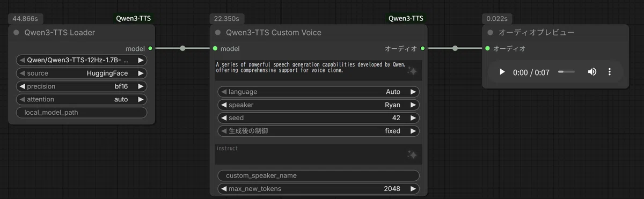The image size is (644, 199).
Task: Open the source HuggingFace dropdown
Action: (x=82, y=73)
